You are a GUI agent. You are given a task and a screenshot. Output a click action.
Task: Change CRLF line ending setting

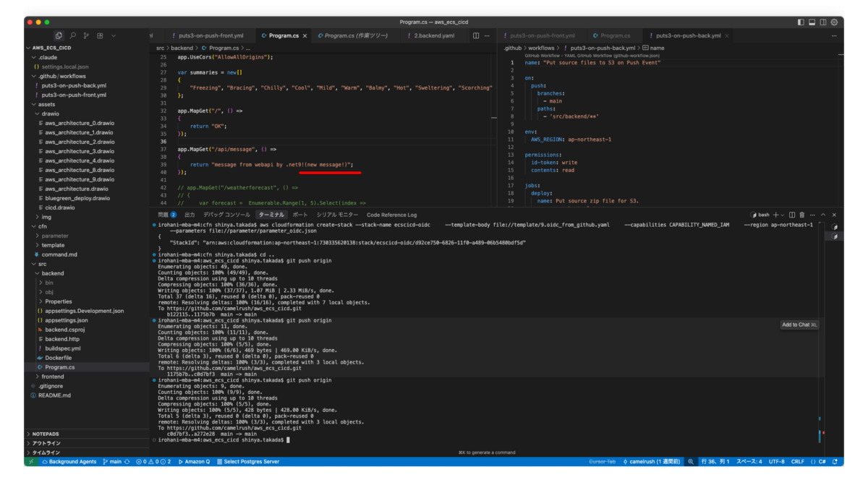click(x=797, y=461)
